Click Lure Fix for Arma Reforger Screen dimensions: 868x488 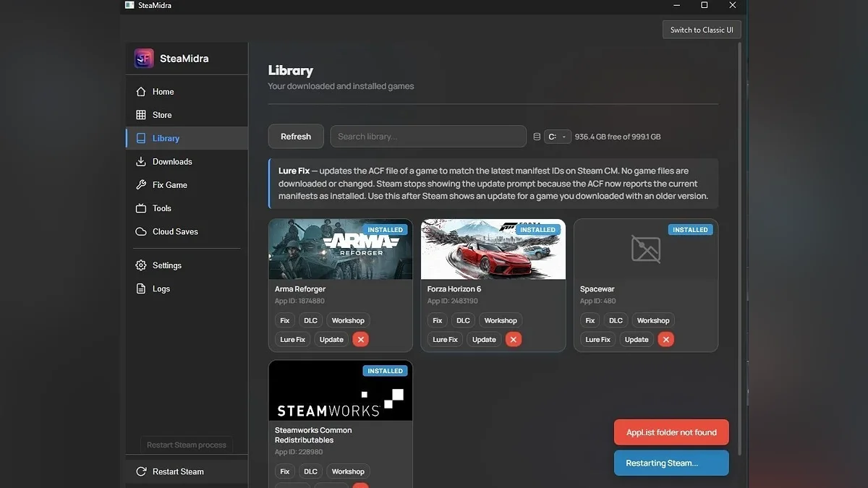click(x=293, y=339)
